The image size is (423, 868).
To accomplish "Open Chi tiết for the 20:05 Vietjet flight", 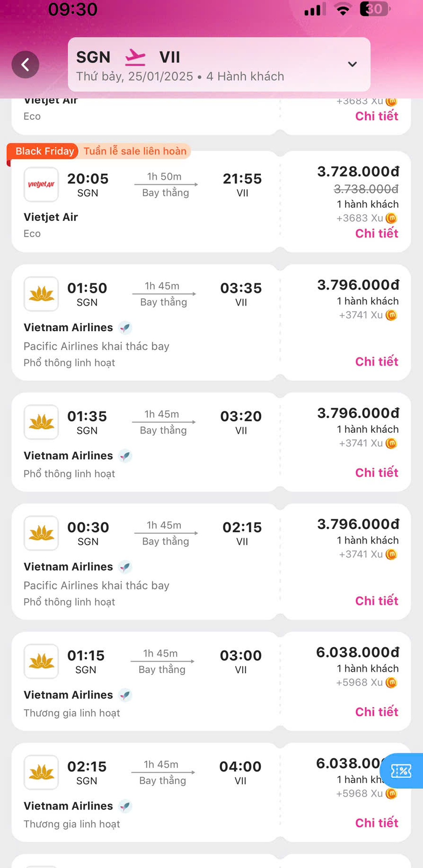I will coord(377,233).
